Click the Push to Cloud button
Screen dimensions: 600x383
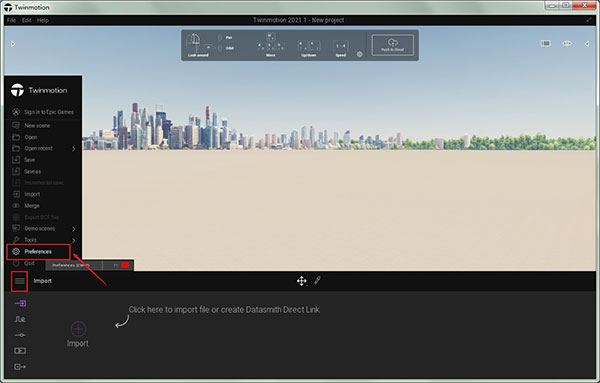coord(393,45)
